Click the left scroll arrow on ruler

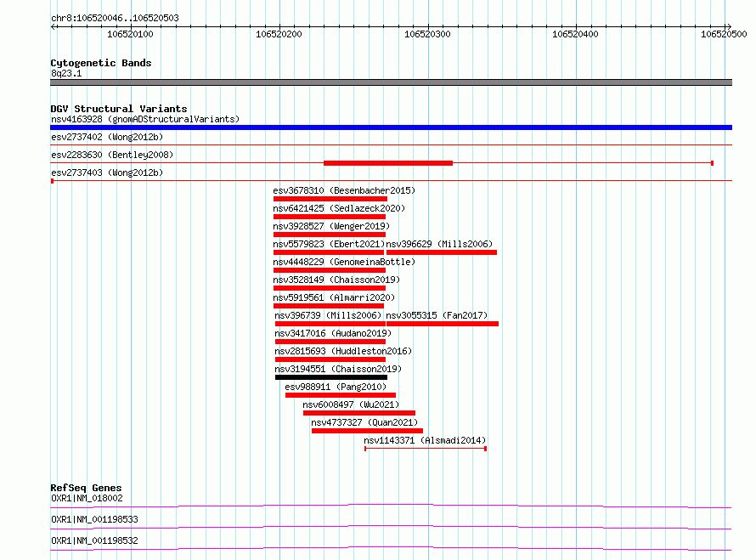(x=54, y=26)
